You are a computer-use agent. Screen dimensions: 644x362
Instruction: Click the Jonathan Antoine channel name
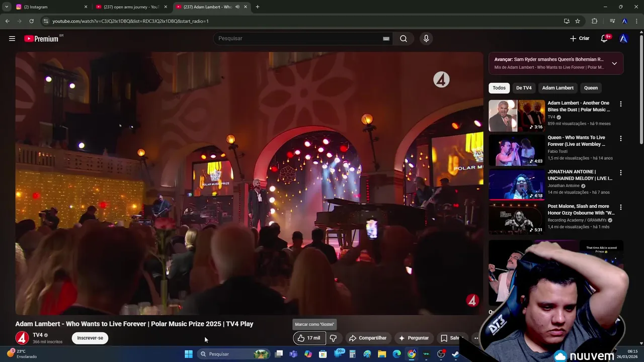[563, 186]
